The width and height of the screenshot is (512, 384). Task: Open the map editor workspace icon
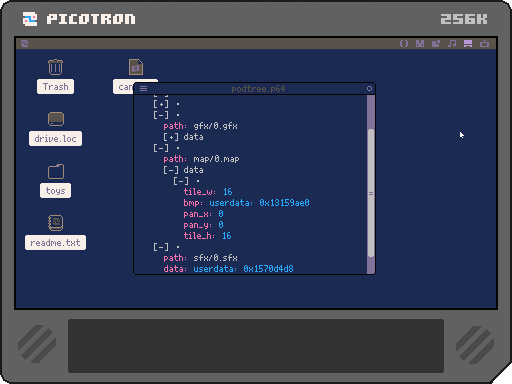(436, 44)
